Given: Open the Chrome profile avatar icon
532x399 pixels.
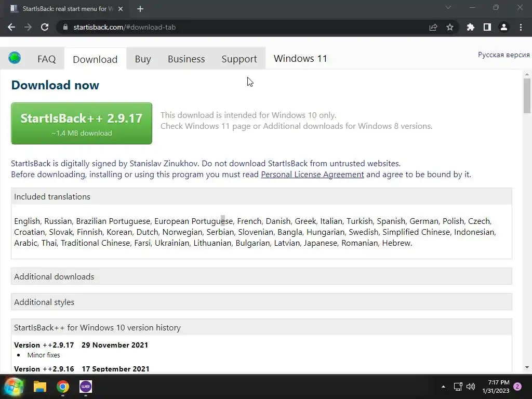Looking at the screenshot, I should [504, 27].
